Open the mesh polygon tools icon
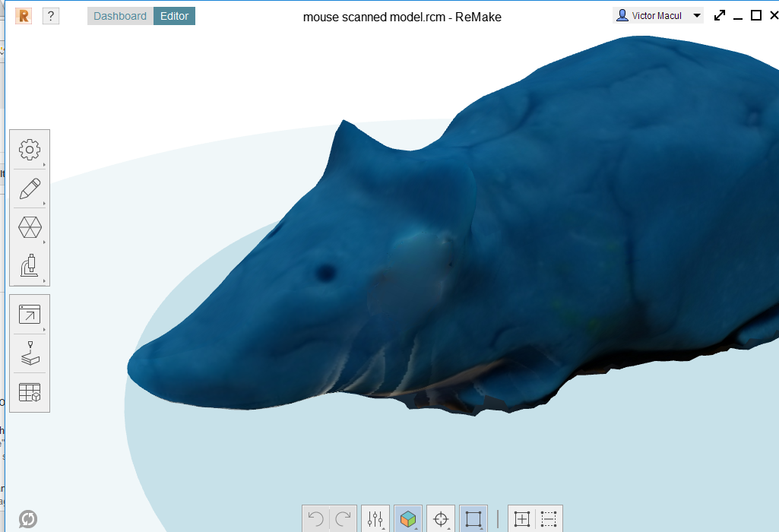 [x=30, y=227]
